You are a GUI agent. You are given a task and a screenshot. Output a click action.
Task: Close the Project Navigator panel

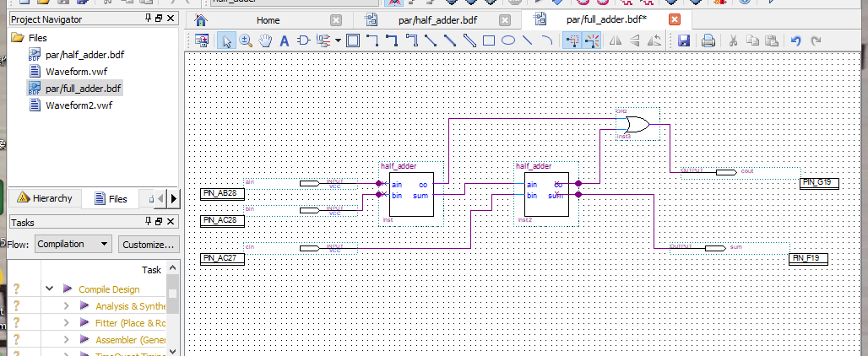pyautogui.click(x=171, y=19)
